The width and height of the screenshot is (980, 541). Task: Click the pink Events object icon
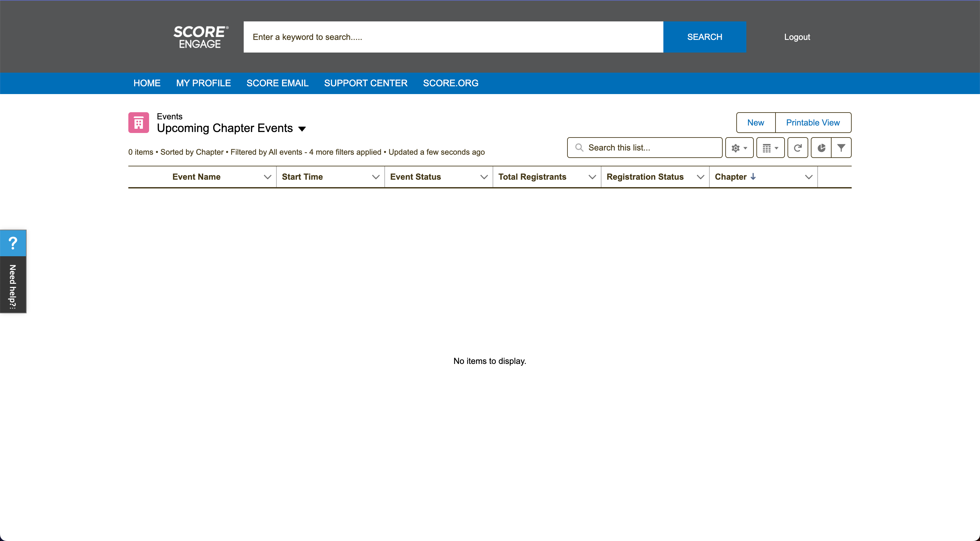pos(138,123)
